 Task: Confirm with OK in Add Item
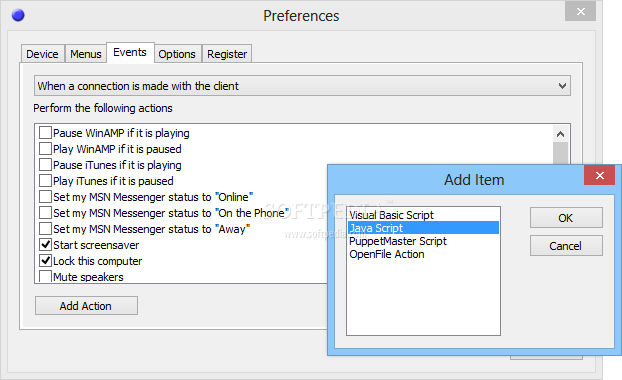tap(566, 218)
